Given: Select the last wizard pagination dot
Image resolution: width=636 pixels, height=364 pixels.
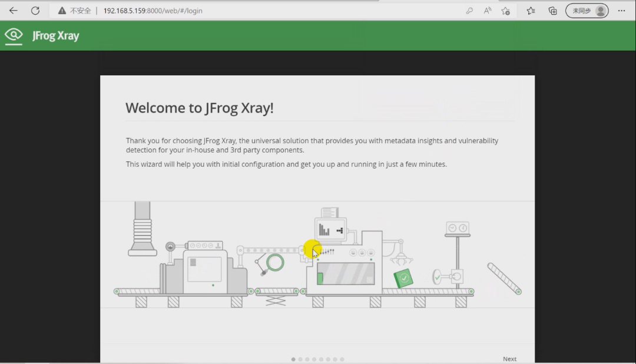Looking at the screenshot, I should tap(342, 359).
